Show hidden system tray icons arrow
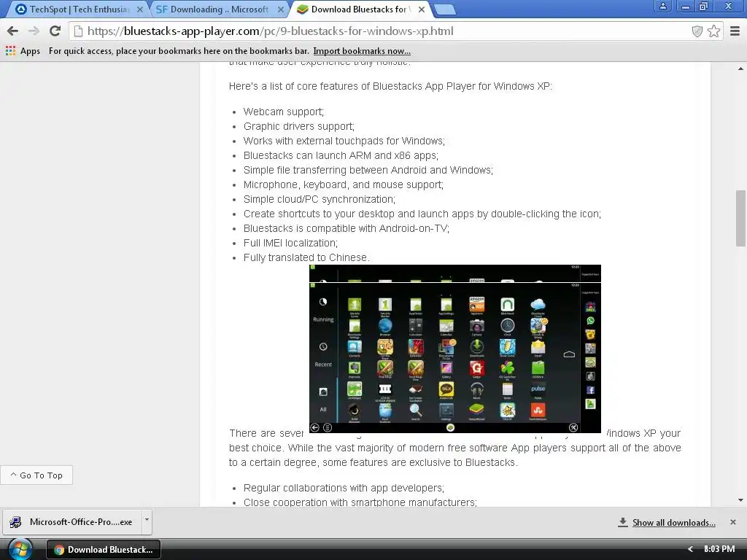Screen dimensions: 747x560 (690, 549)
